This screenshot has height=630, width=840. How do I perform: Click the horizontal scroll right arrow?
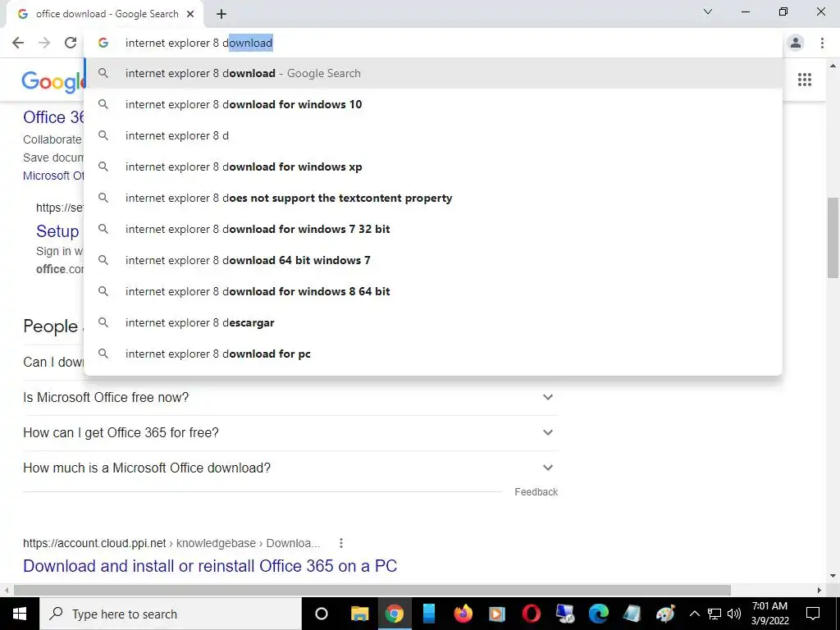pyautogui.click(x=819, y=591)
